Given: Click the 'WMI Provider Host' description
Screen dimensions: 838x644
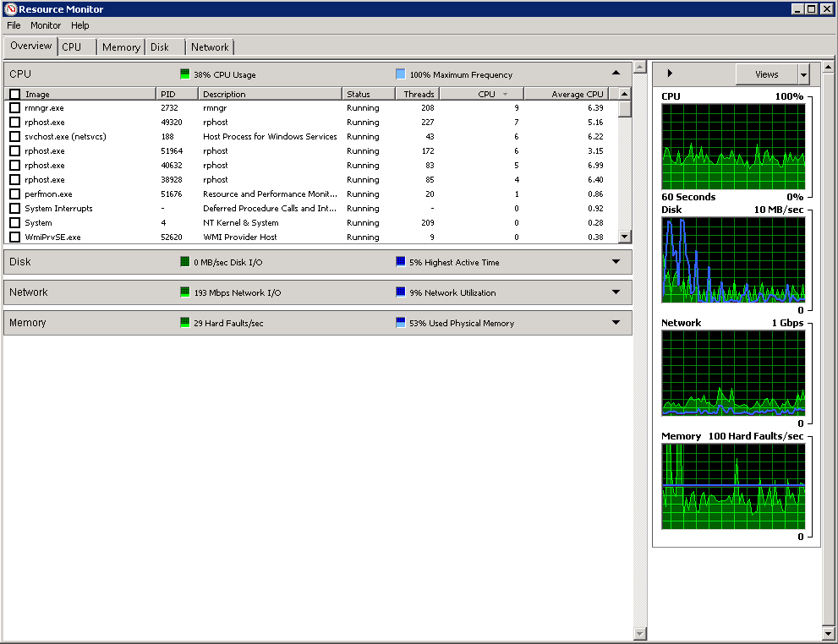Looking at the screenshot, I should 240,237.
